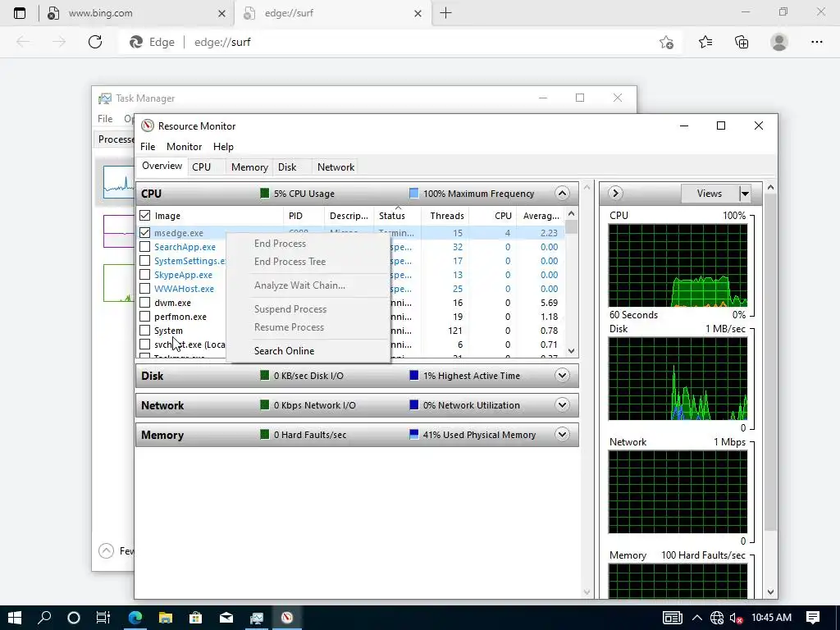Sort by the Threads column header
Image resolution: width=840 pixels, height=630 pixels.
pos(447,216)
